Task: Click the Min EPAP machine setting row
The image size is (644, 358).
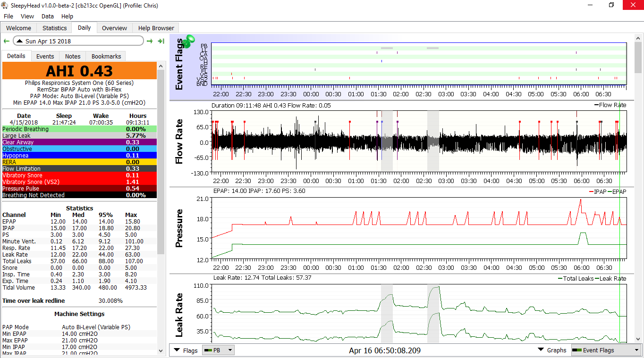Action: [79, 333]
